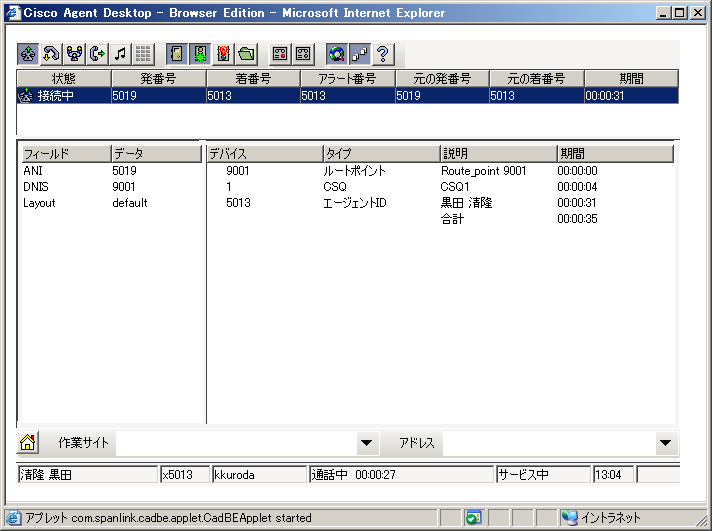Click the サービス中 status field
The width and height of the screenshot is (712, 531).
coord(544,475)
